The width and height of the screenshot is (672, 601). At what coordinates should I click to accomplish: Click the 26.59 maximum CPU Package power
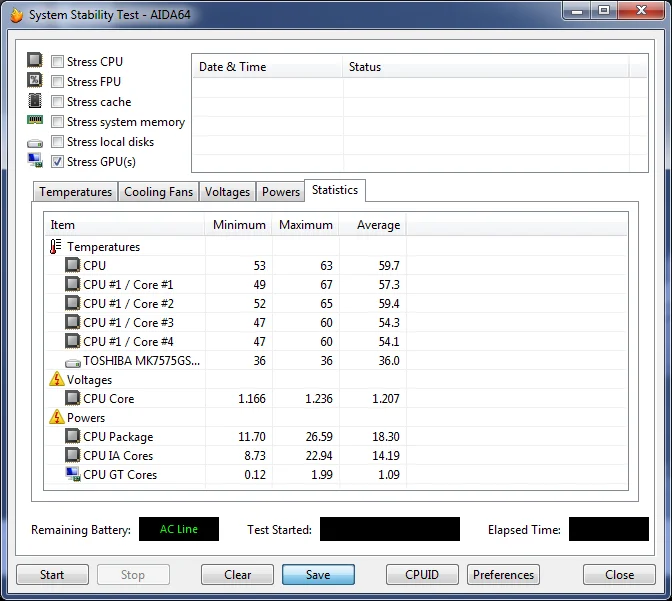(319, 436)
